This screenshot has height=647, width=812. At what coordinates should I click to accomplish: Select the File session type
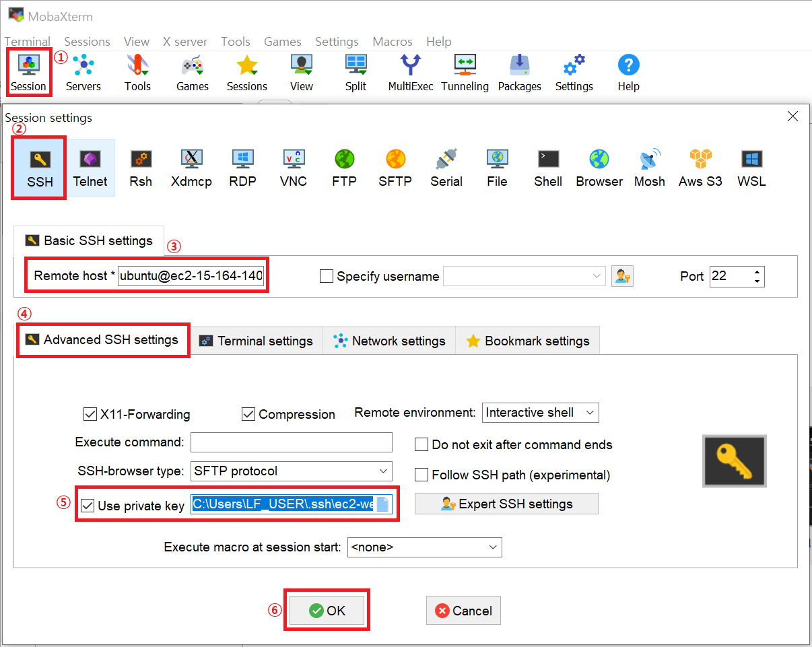point(497,168)
